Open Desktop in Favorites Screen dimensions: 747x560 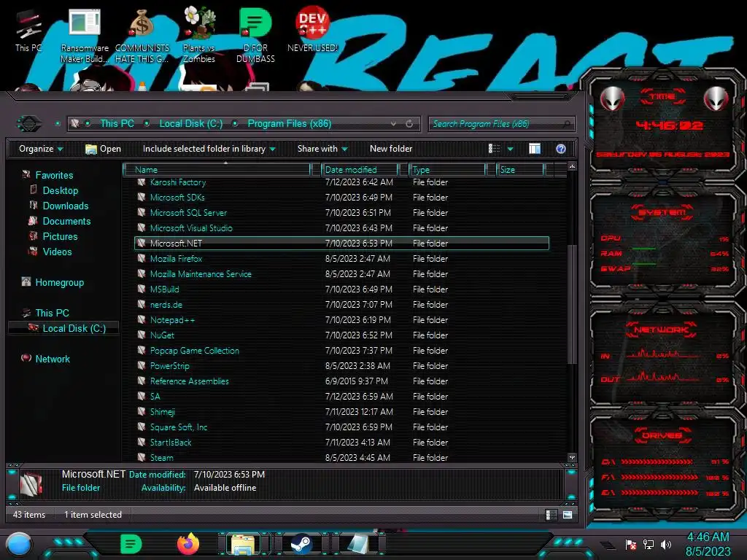[x=60, y=190]
